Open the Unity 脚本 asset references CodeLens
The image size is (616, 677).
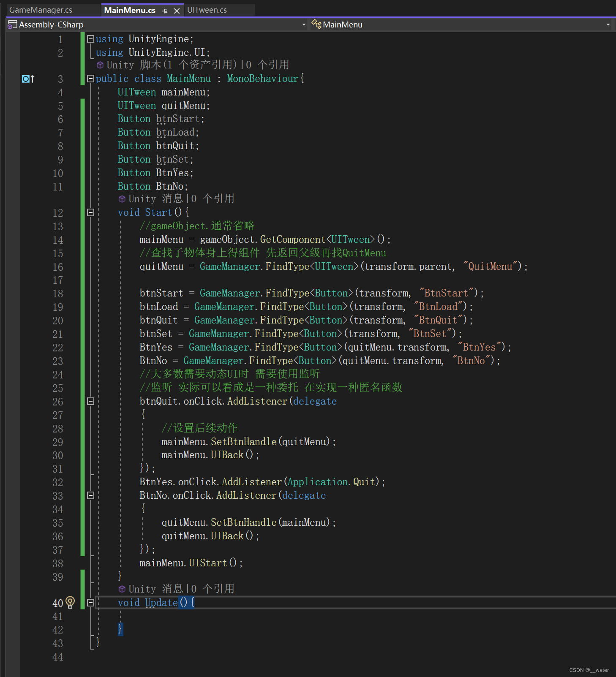tap(172, 65)
